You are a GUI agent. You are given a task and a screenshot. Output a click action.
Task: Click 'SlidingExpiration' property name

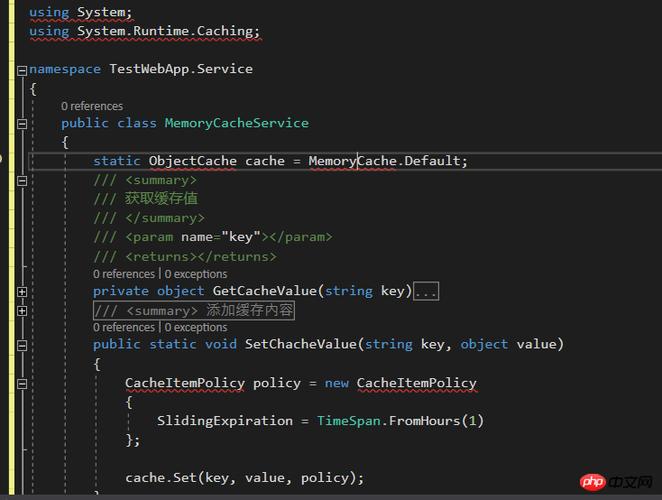tap(225, 421)
